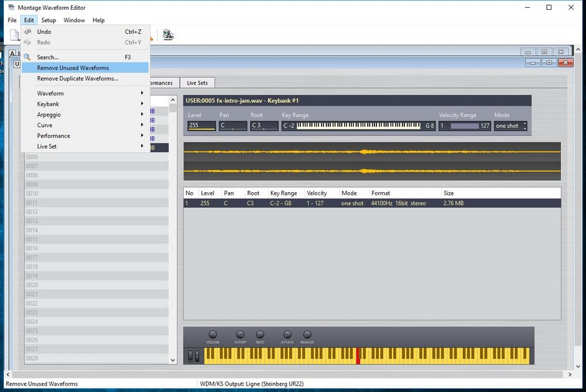
Task: Open the Setup menu
Action: click(x=49, y=20)
